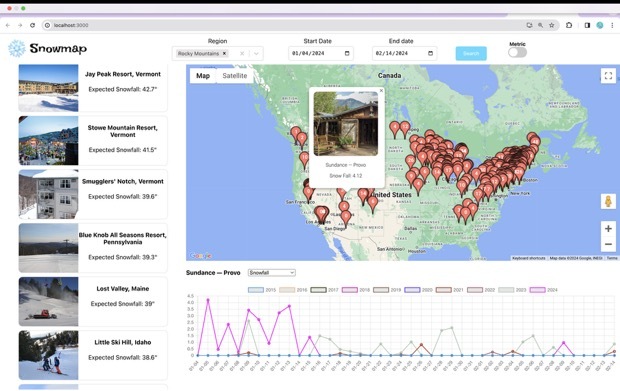The width and height of the screenshot is (620, 391).
Task: Open the Chrome three-dot menu
Action: pyautogui.click(x=612, y=25)
